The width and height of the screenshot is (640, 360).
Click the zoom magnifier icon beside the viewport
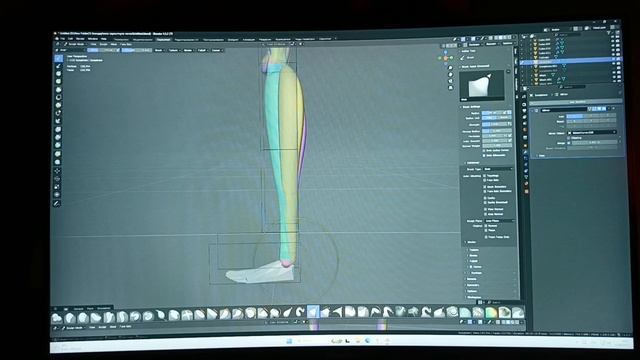[450, 68]
